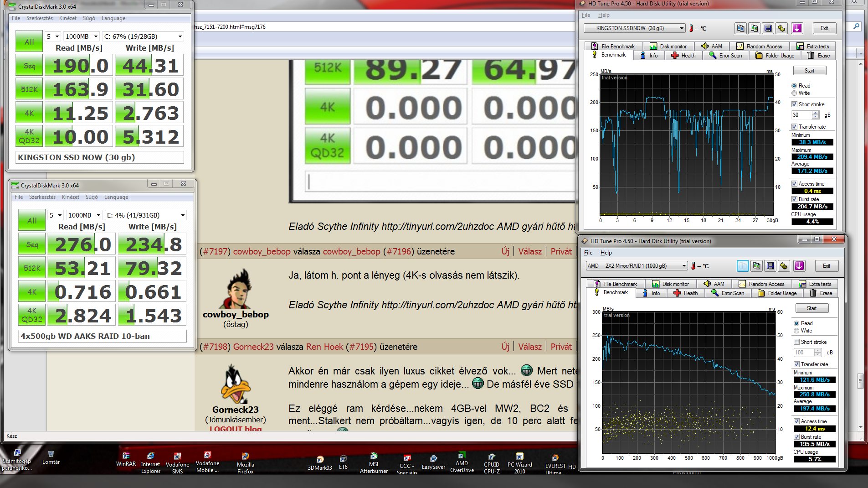Launch Mozilla Firefox desktop shortcut
Viewport: 868px width, 488px height.
coord(245,463)
